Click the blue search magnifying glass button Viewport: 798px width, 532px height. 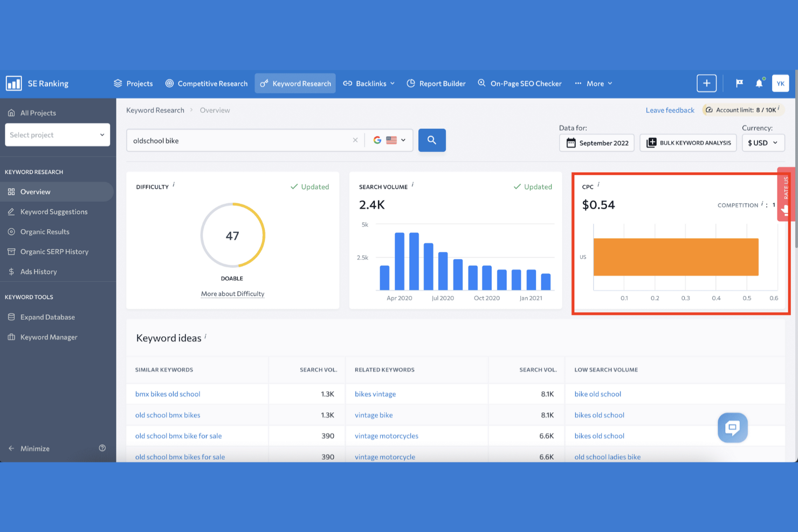(431, 140)
